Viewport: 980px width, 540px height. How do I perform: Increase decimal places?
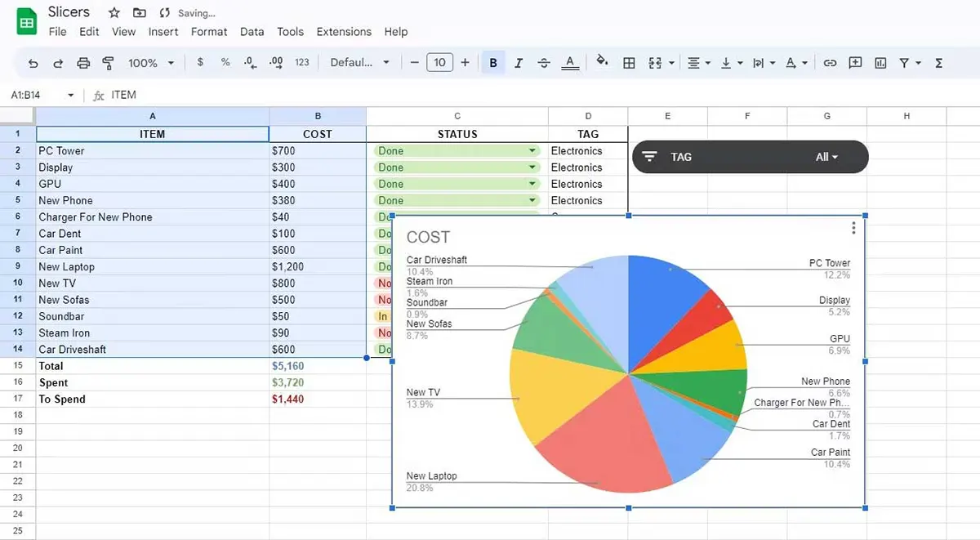274,62
